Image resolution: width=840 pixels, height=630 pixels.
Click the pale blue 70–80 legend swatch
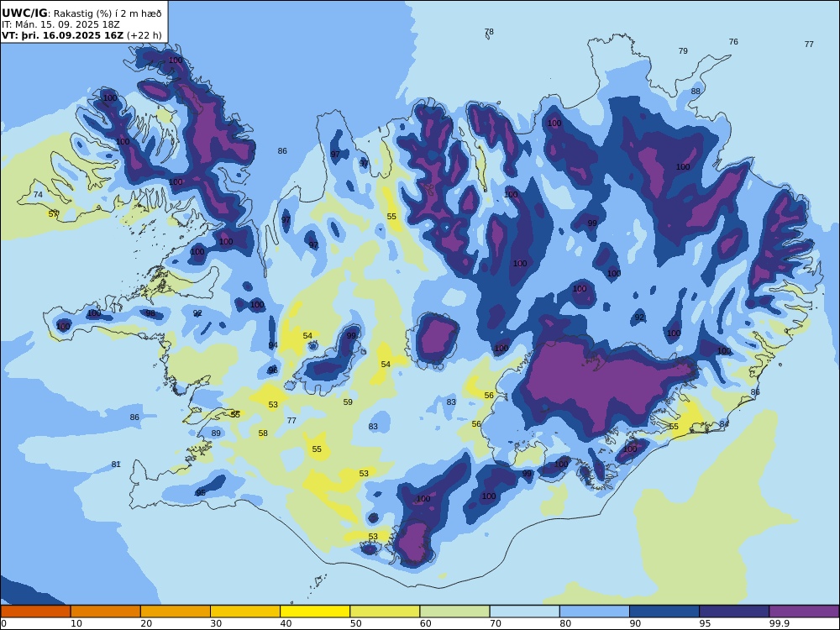click(524, 612)
